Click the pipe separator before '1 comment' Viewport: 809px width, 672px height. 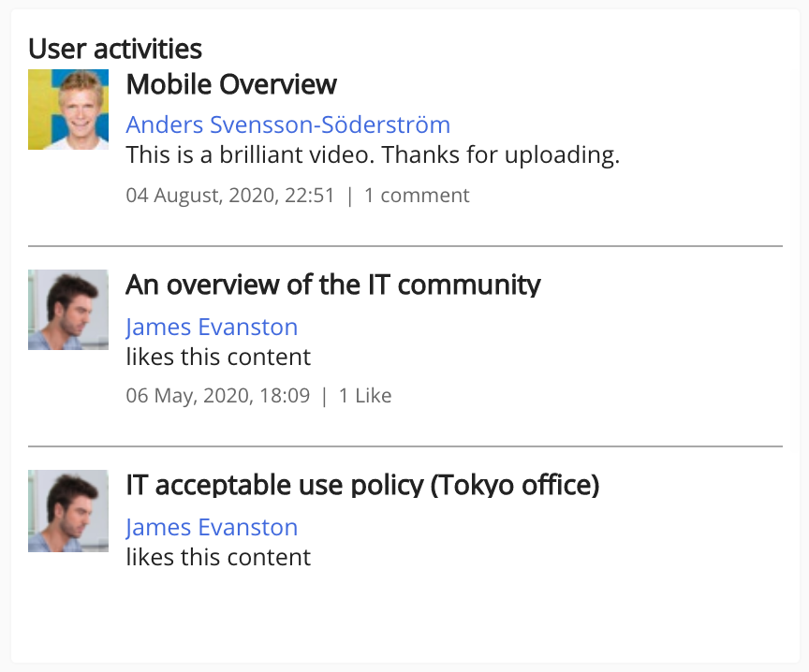(350, 196)
